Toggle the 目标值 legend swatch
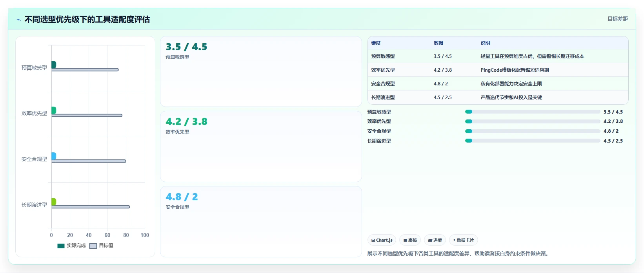Viewport: 644px width, 273px height. (x=93, y=246)
